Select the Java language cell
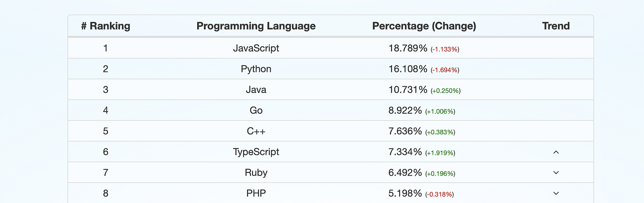Viewport: 644px width, 203px height. (x=256, y=90)
